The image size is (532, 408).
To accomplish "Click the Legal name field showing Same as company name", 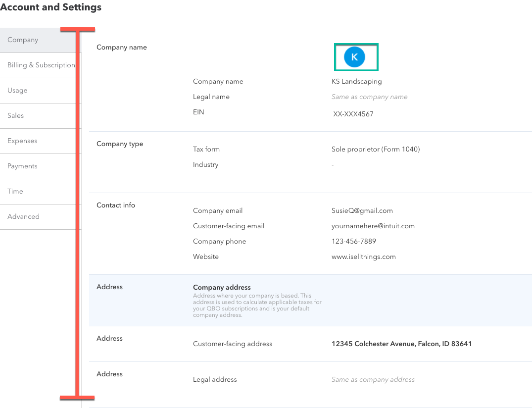I will 369,97.
